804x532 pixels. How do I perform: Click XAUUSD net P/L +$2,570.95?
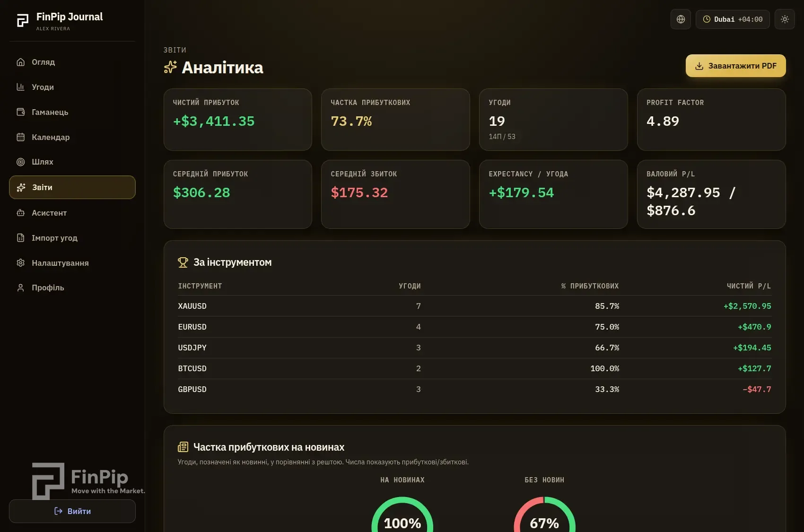(x=747, y=306)
